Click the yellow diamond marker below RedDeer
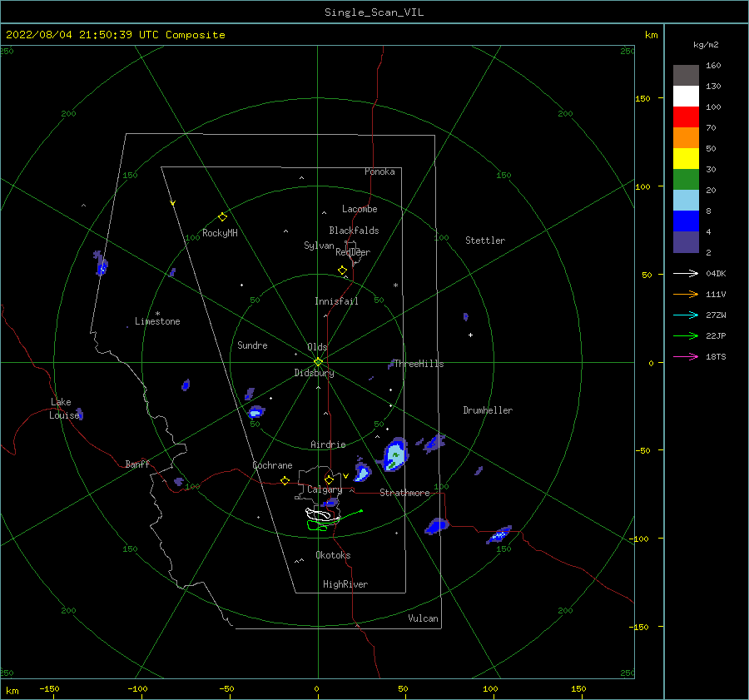The height and width of the screenshot is (700, 749). tap(342, 270)
